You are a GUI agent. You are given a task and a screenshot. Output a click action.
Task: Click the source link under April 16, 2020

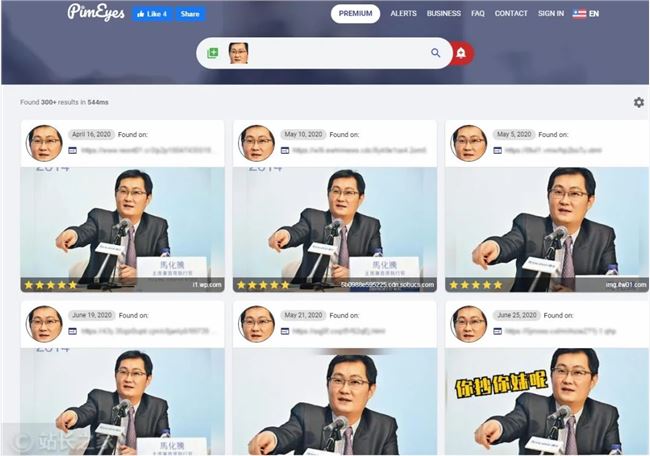pos(147,150)
